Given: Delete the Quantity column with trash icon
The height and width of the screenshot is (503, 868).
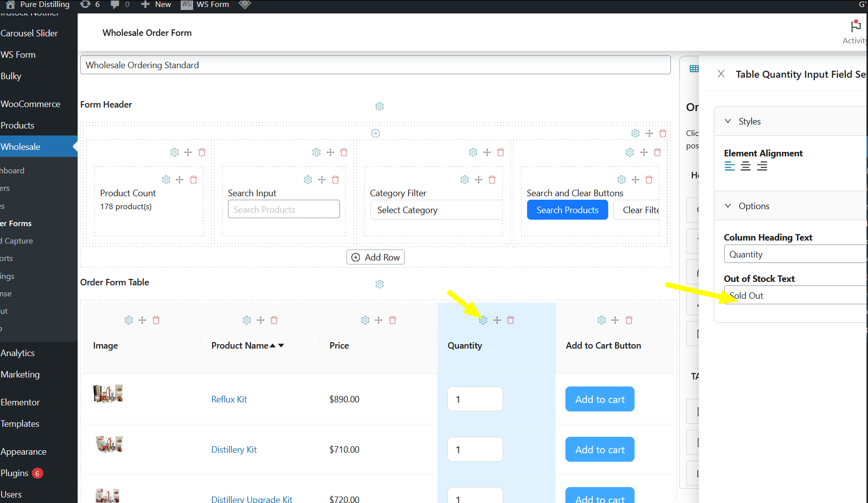Looking at the screenshot, I should [511, 320].
